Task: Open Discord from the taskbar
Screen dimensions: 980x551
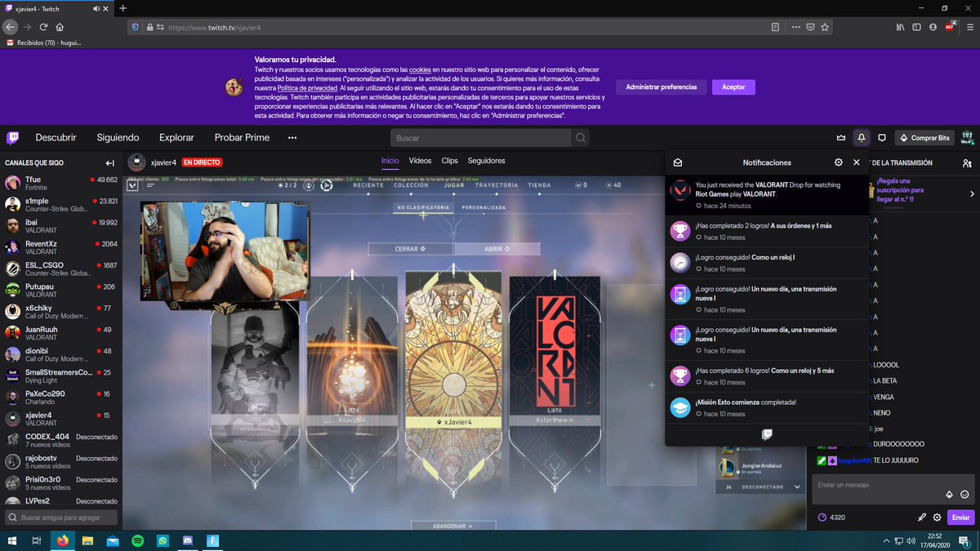Action: [187, 540]
